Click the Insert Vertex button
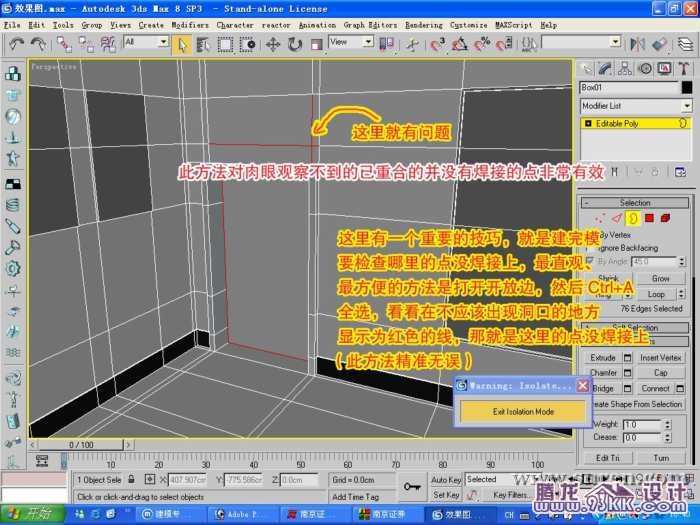The image size is (700, 525). pyautogui.click(x=660, y=358)
